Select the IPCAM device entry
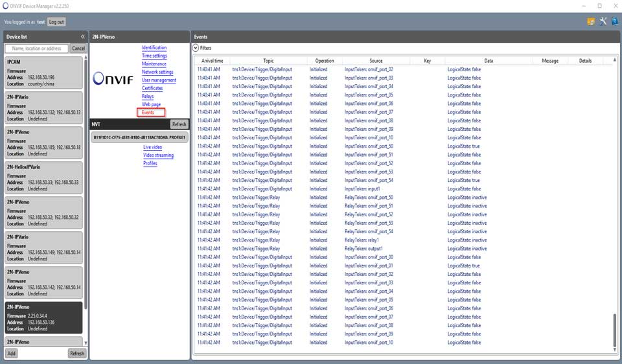This screenshot has width=622, height=364. [44, 72]
